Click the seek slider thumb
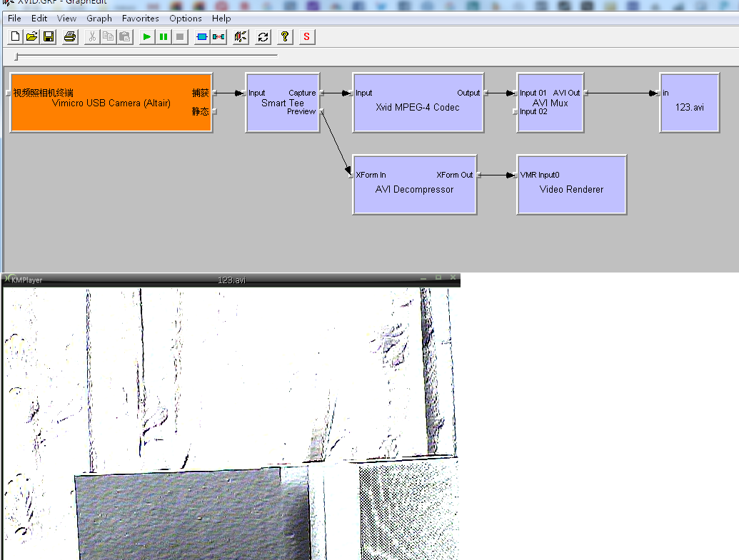The width and height of the screenshot is (739, 560). (x=16, y=56)
